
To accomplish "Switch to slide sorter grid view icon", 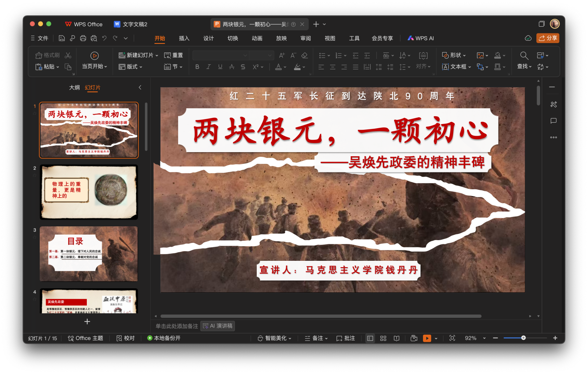I will click(383, 338).
